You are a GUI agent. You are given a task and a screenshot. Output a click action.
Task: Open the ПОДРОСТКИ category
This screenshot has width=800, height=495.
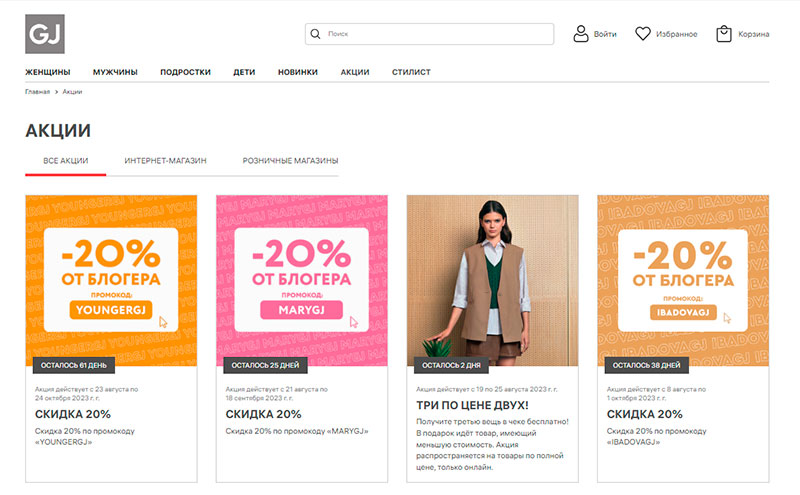(x=185, y=72)
